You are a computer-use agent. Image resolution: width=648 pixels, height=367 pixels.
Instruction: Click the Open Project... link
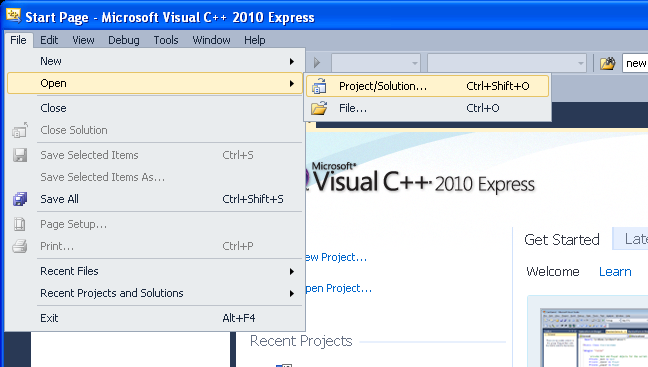click(x=338, y=288)
